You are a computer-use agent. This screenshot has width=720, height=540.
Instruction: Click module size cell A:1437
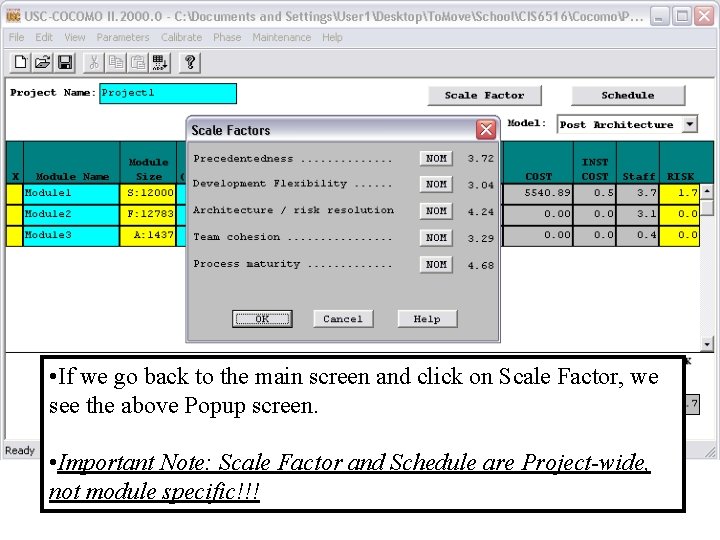pos(148,236)
